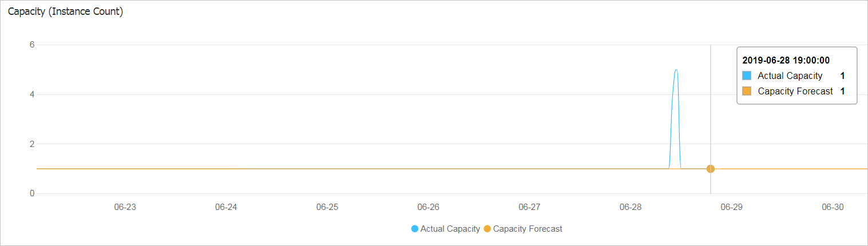Click the 06-30 date label on x-axis

pos(832,207)
